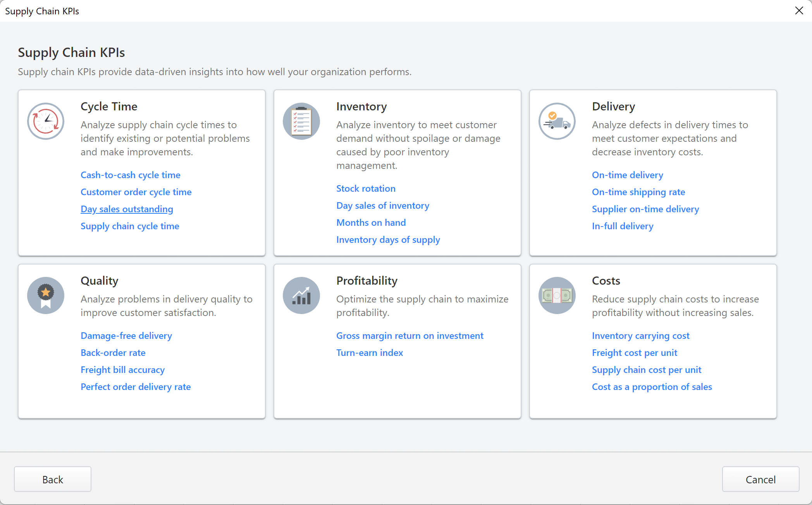Click the Cancel button
Viewport: 812px width, 505px height.
pyautogui.click(x=761, y=479)
